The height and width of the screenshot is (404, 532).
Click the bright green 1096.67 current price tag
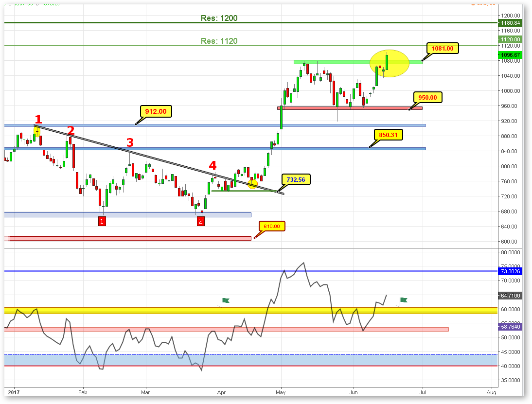pyautogui.click(x=510, y=54)
